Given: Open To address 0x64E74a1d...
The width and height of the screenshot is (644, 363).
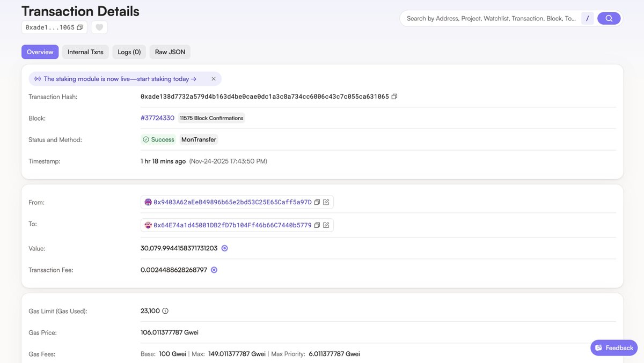Looking at the screenshot, I should pos(232,225).
